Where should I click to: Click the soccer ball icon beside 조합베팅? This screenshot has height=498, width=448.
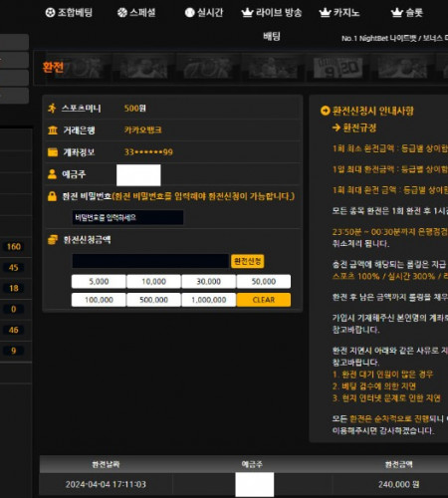(50, 13)
